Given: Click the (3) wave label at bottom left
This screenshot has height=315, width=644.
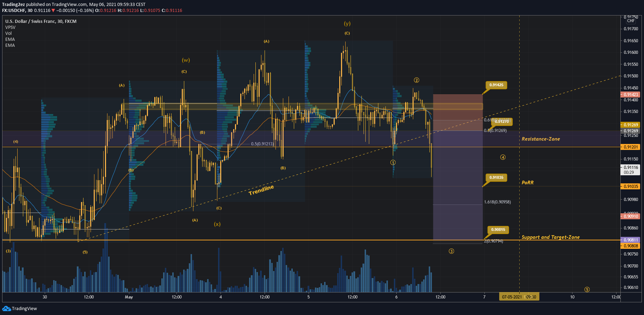Looking at the screenshot, I should [8, 251].
